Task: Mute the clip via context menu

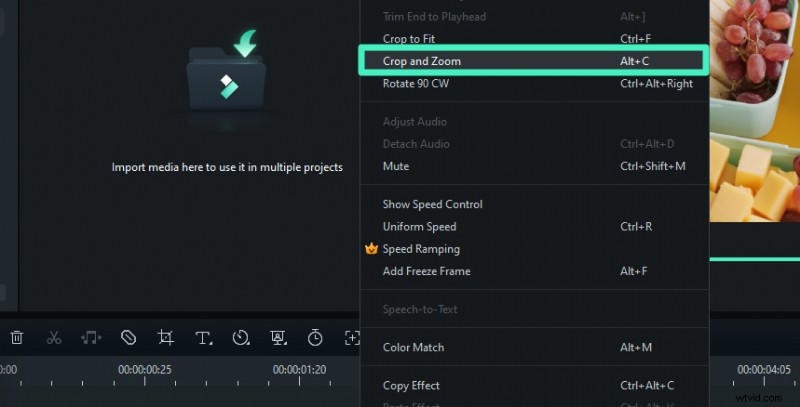Action: (396, 166)
